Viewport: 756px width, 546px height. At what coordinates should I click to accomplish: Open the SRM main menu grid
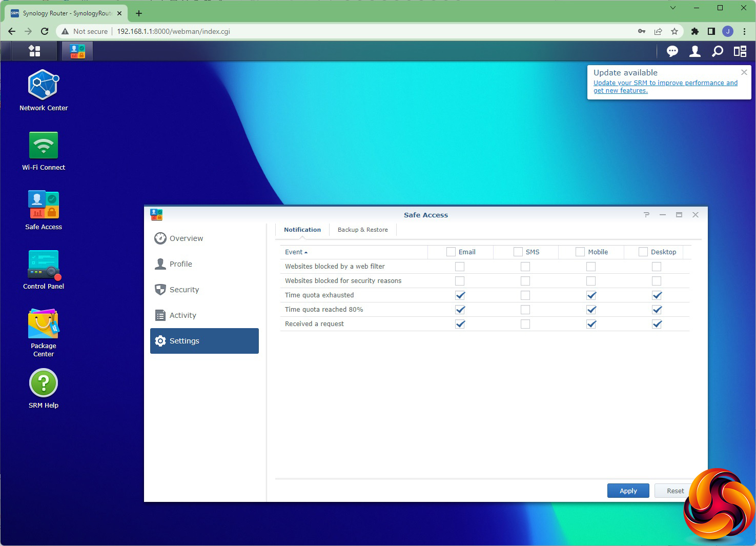pos(34,51)
